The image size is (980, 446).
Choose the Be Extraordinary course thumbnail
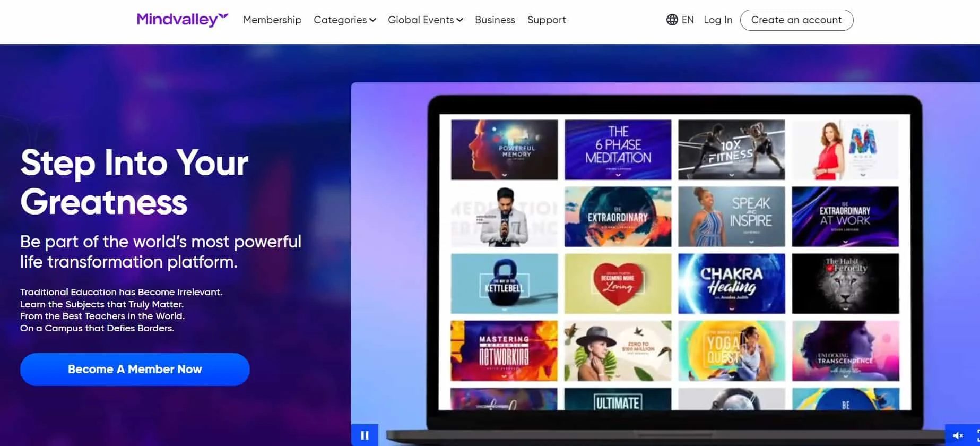tap(618, 217)
